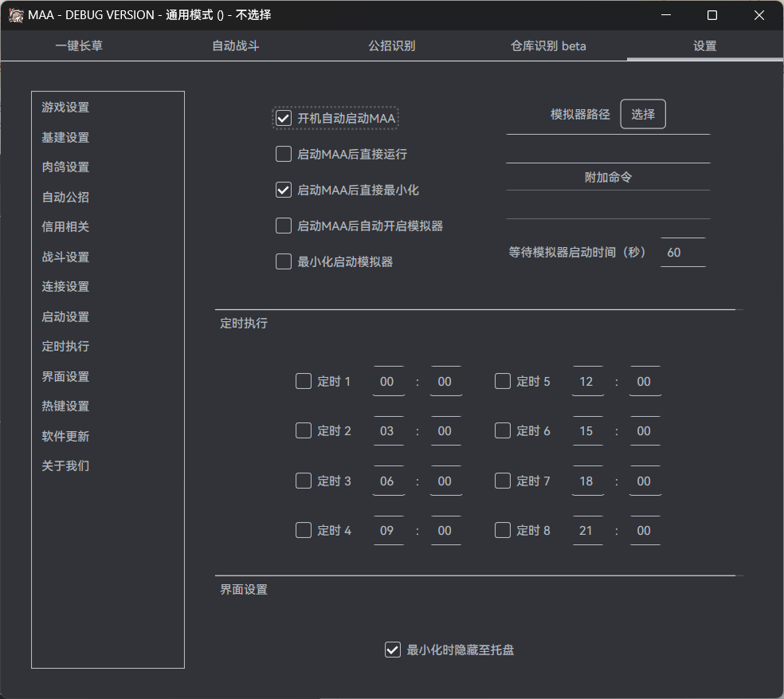Click the 定时 3 hour field 06
The width and height of the screenshot is (784, 699).
coord(389,481)
